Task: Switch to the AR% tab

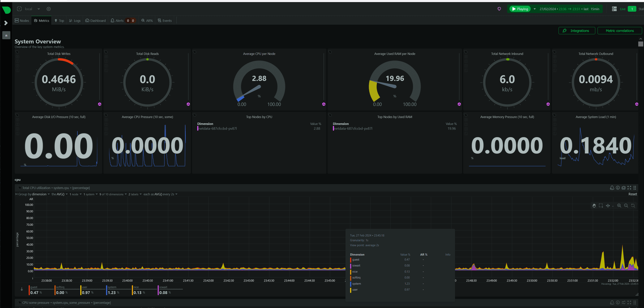Action: [x=147, y=20]
